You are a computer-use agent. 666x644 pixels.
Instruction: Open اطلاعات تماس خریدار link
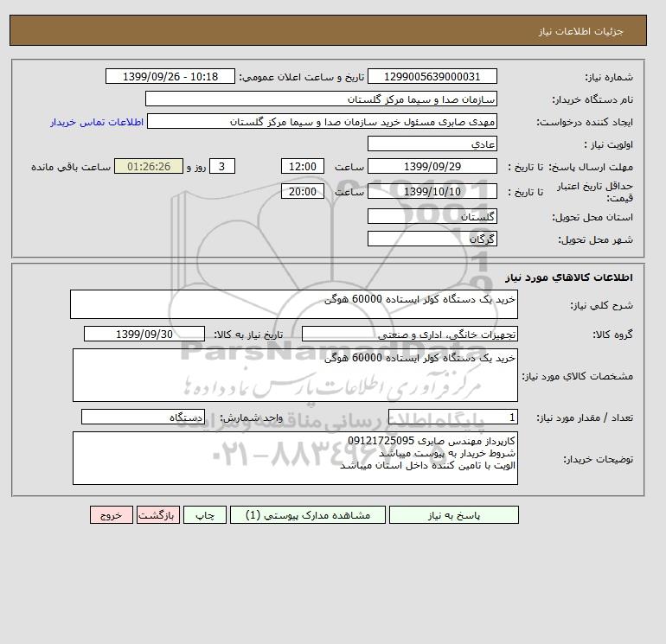click(97, 122)
